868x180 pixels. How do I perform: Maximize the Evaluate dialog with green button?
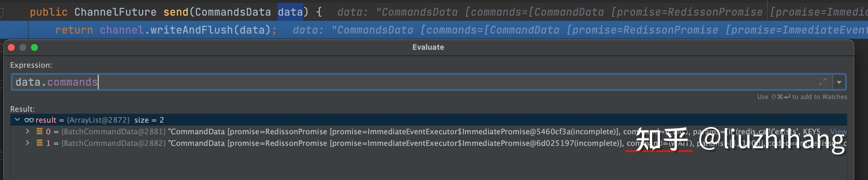tap(34, 47)
